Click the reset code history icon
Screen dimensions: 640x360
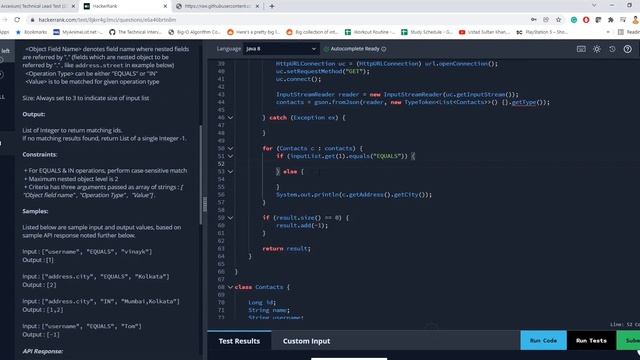(x=612, y=49)
